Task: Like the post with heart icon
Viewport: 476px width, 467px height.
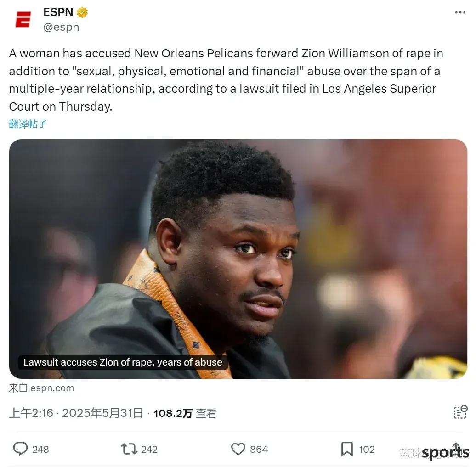Action: [x=238, y=449]
